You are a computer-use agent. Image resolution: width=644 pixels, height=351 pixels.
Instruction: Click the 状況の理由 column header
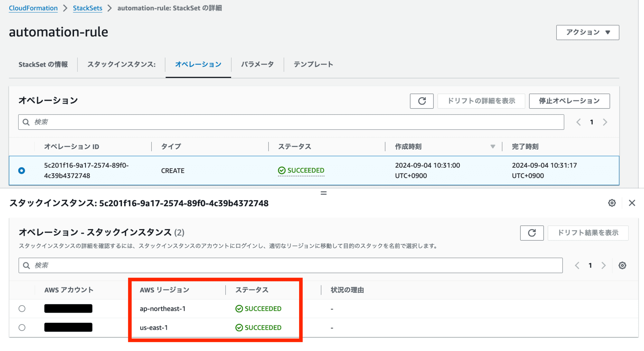[x=347, y=290]
